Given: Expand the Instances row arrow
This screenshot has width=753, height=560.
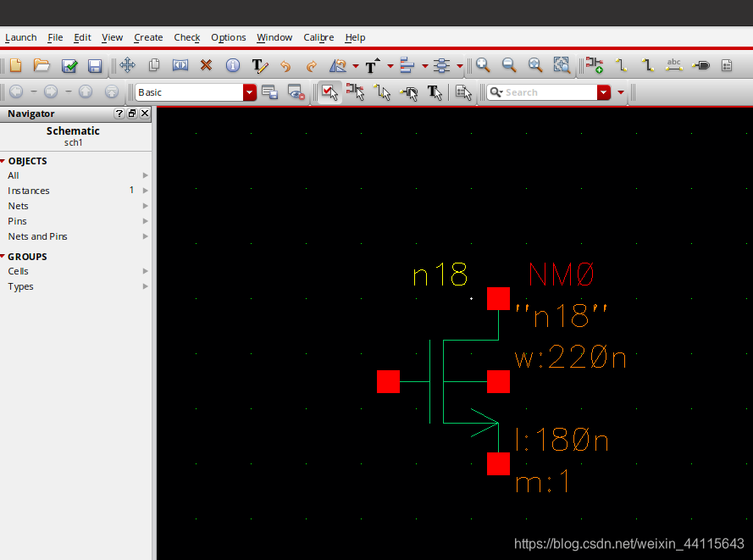Looking at the screenshot, I should pyautogui.click(x=145, y=191).
